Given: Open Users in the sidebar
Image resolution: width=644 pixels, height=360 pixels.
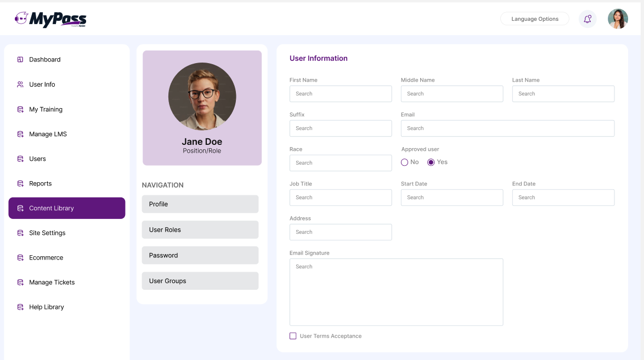Looking at the screenshot, I should pyautogui.click(x=66, y=159).
